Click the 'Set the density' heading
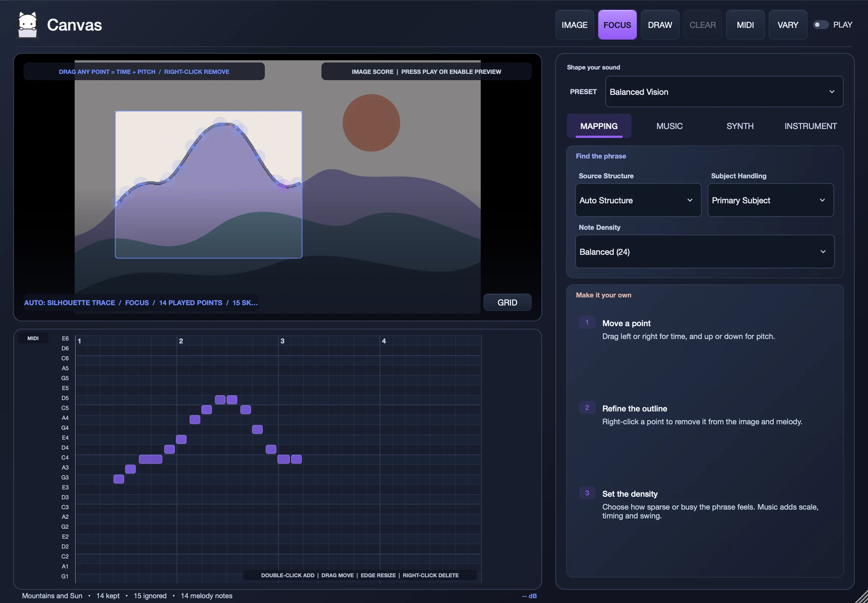 (x=630, y=494)
